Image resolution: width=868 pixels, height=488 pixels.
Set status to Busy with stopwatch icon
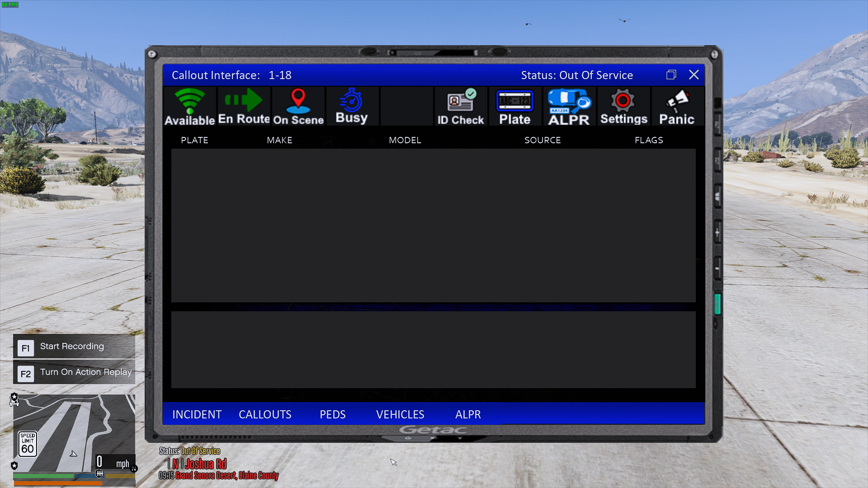pos(352,107)
